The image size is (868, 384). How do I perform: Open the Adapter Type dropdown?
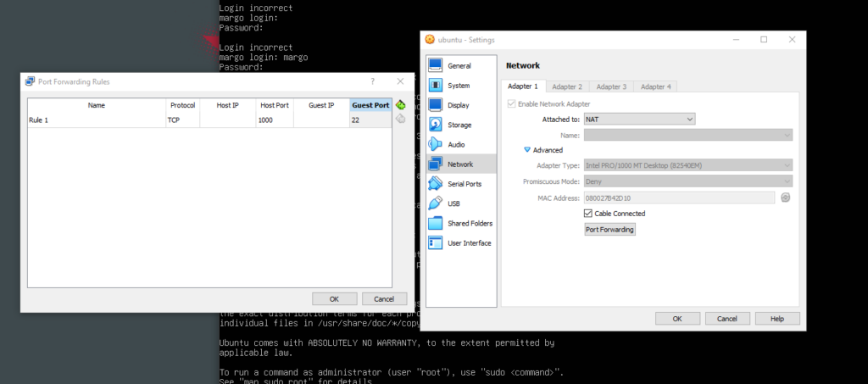coord(687,165)
